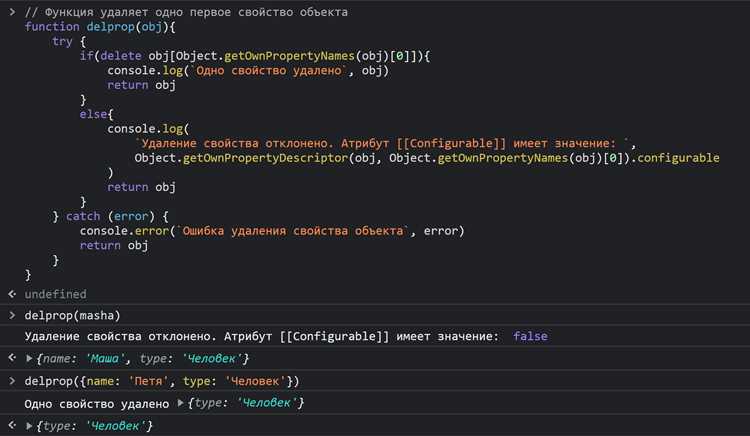Viewport: 750px width, 436px height.
Task: Click the 'undefined' result line
Action: 55,294
